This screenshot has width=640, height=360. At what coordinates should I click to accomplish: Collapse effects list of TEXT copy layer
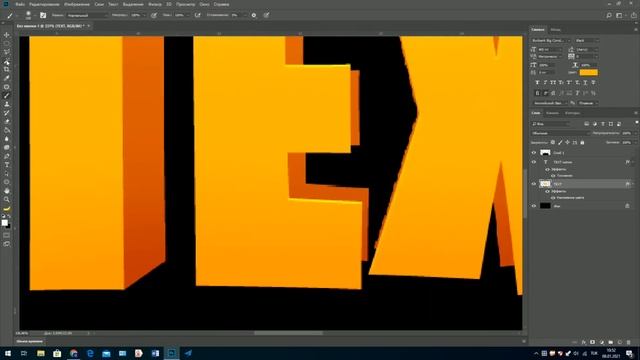point(633,162)
